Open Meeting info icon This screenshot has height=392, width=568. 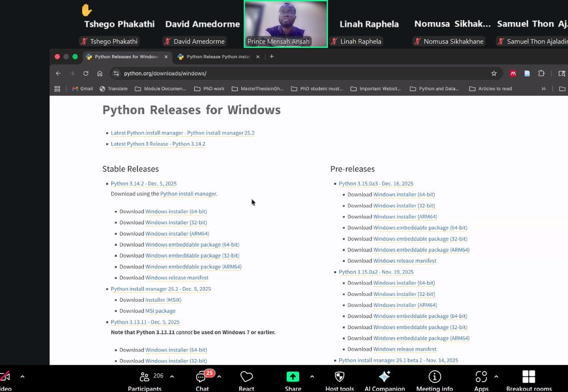coord(435,377)
